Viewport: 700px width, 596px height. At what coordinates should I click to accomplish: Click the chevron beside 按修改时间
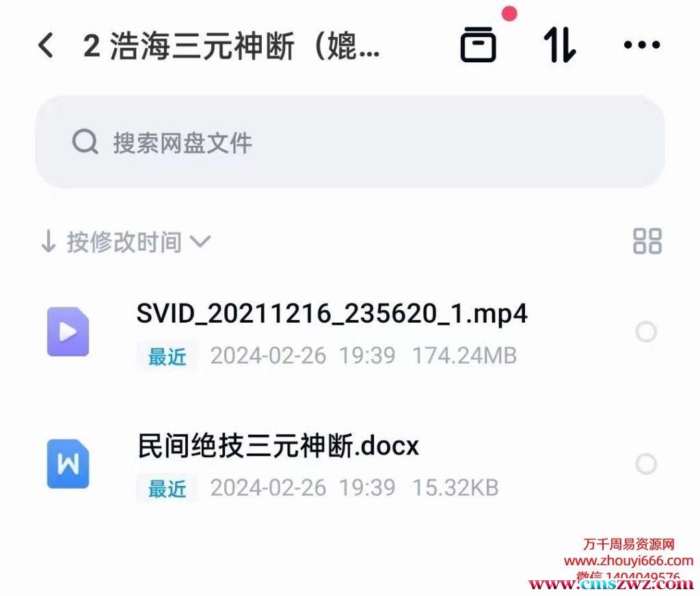(x=200, y=241)
